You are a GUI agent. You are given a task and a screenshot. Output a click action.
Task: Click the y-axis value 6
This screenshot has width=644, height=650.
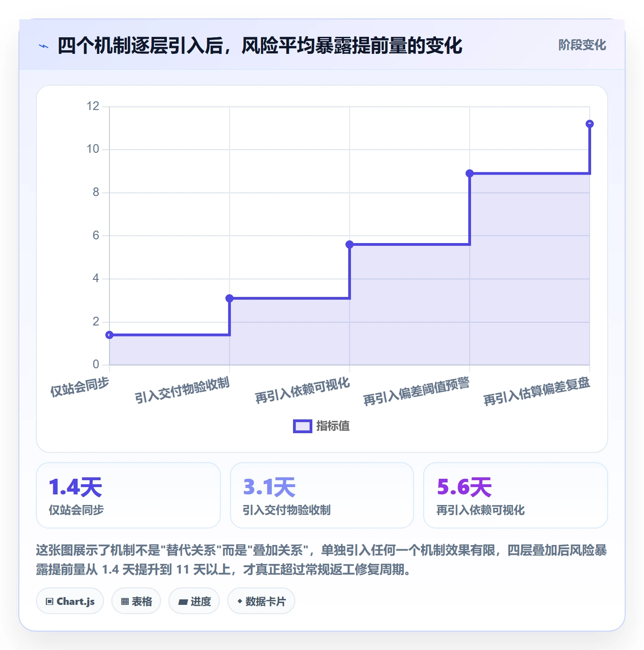point(96,236)
